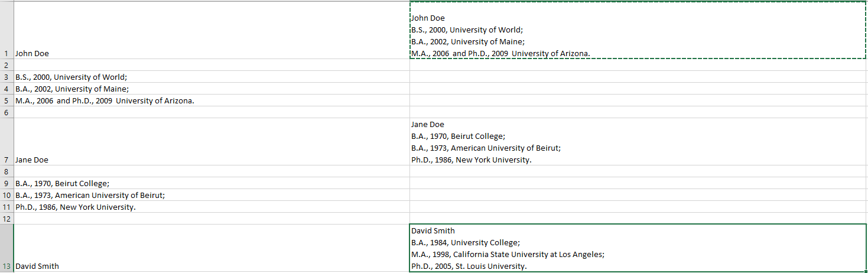Select row header 10
Screen dimensions: 868x273
[x=6, y=195]
